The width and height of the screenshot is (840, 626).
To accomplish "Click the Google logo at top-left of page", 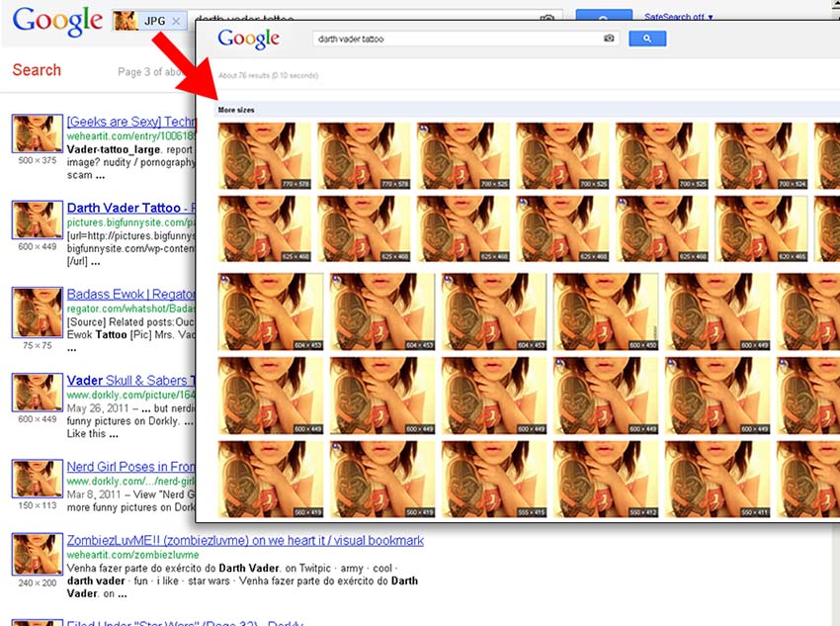I will pyautogui.click(x=57, y=20).
